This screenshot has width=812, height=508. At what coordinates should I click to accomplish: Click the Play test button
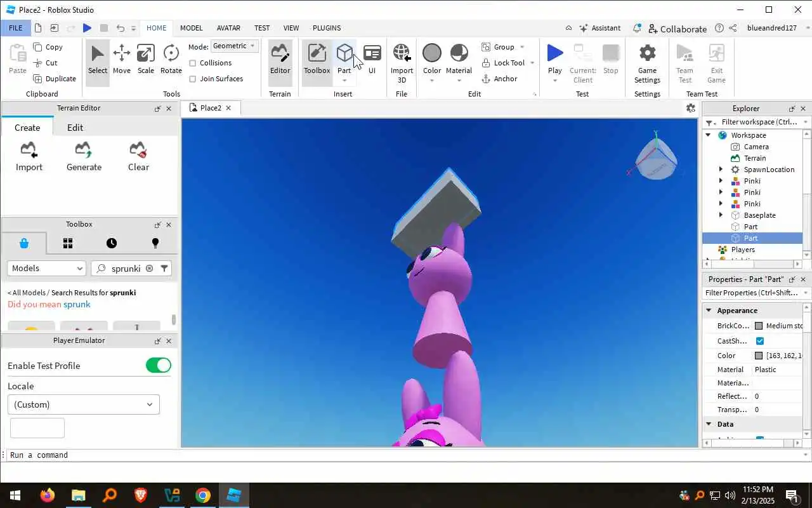pos(554,57)
